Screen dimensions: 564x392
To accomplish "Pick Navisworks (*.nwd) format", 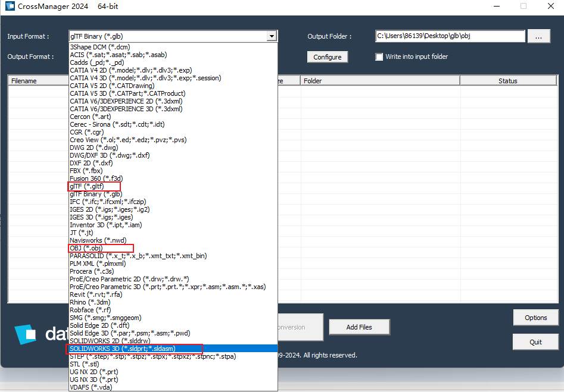I will 173,240.
